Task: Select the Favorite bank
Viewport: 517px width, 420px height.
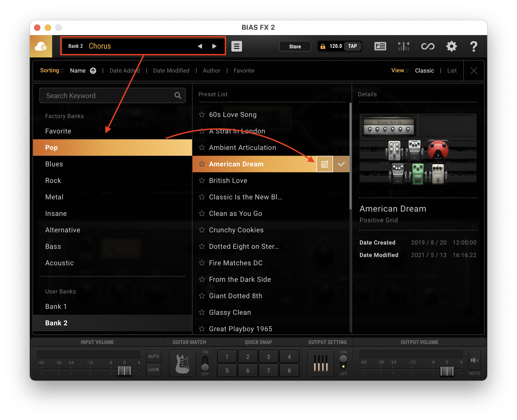Action: click(x=112, y=131)
